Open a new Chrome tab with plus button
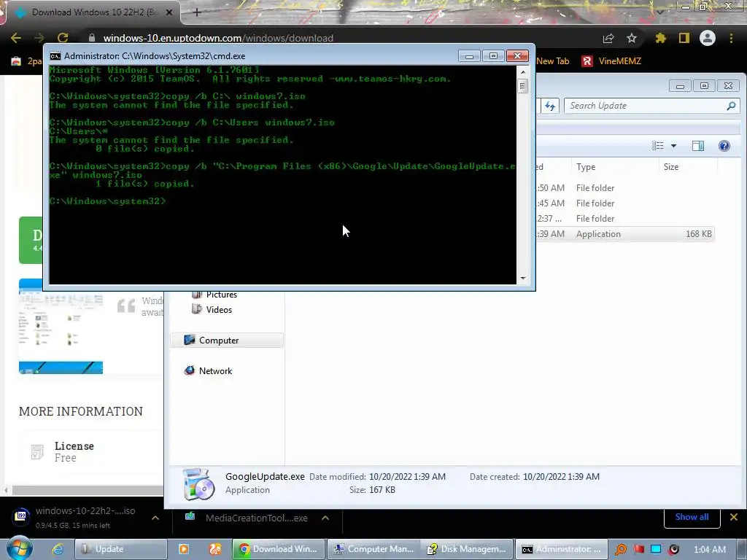The width and height of the screenshot is (747, 560). coord(197,12)
